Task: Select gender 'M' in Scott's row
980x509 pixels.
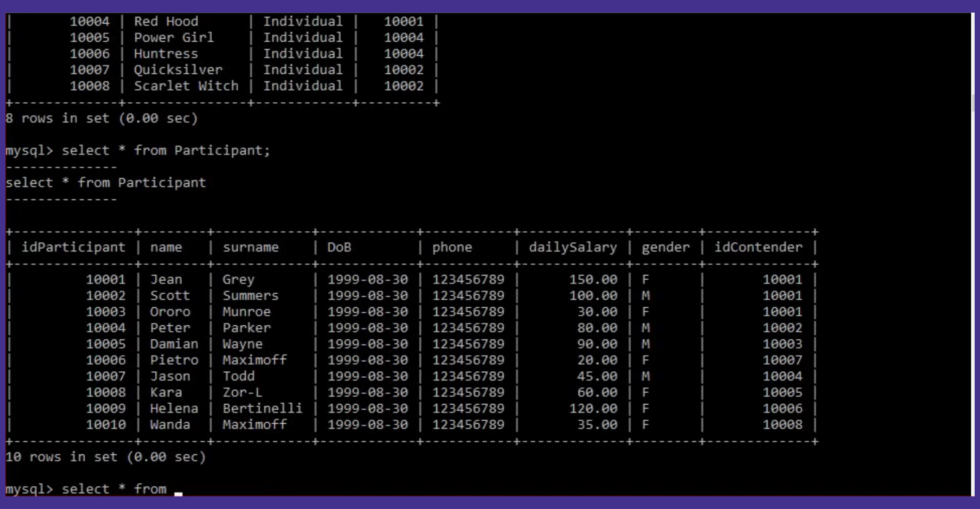Action: click(x=646, y=295)
